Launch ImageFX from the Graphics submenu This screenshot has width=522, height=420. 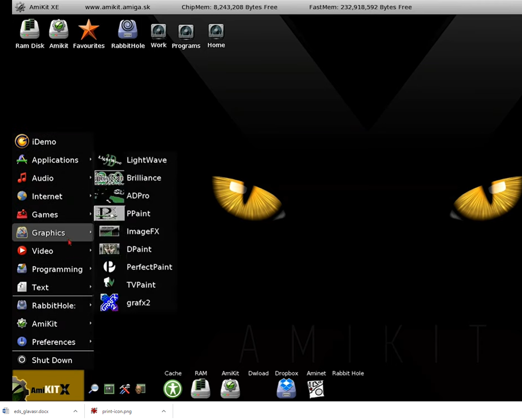click(135, 231)
